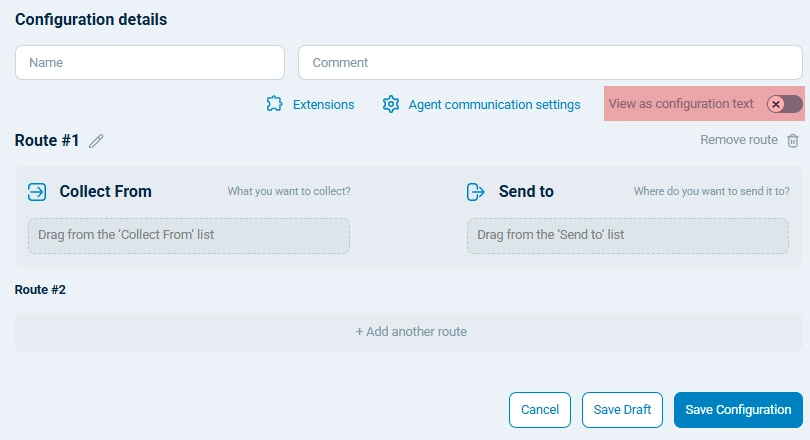Click into the Comment text field
Screen dimensions: 810x440
pos(550,62)
